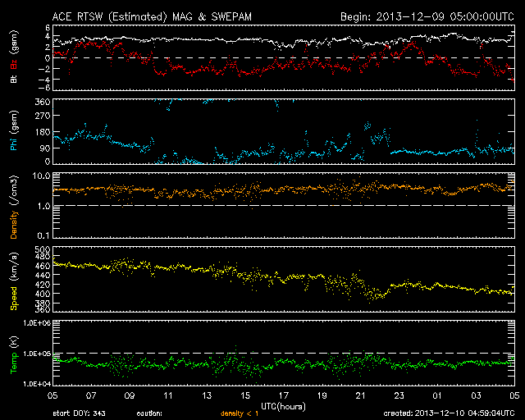This screenshot has width=525, height=420.
Task: Click the orange 'density < 1' warning text
Action: [240, 413]
